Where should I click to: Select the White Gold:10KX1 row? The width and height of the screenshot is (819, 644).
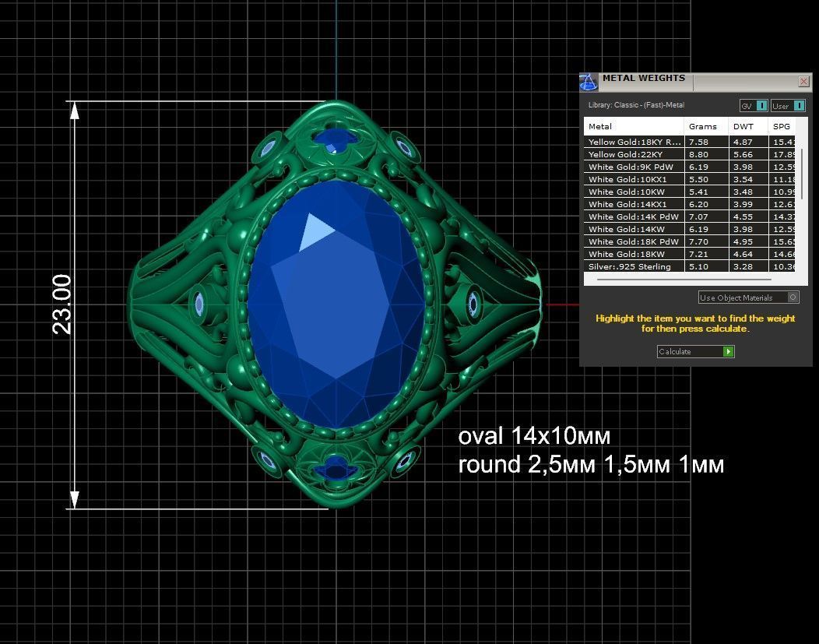point(690,179)
